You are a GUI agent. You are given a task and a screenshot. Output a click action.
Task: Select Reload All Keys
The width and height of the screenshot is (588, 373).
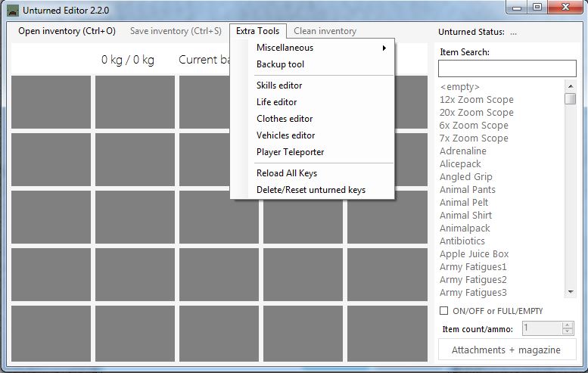point(313,173)
